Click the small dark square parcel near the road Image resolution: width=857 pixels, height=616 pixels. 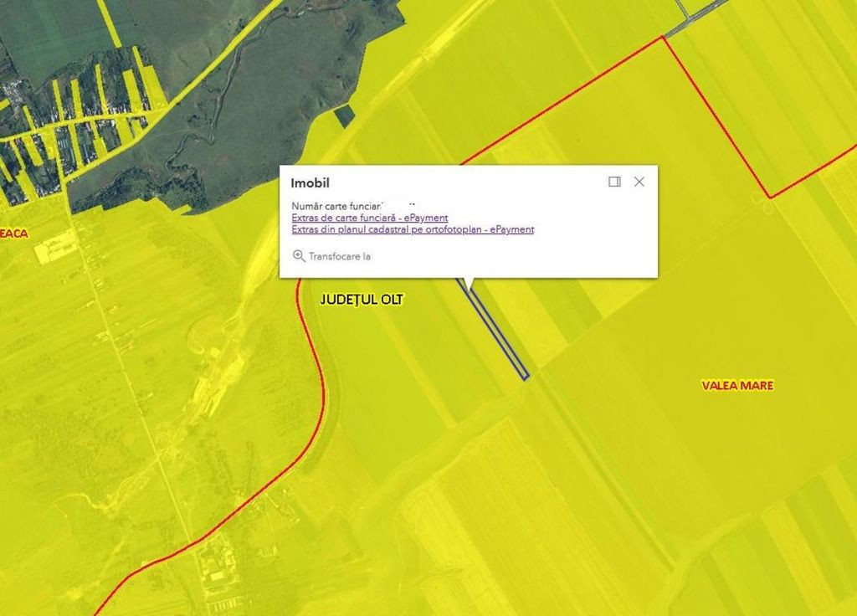[x=344, y=117]
